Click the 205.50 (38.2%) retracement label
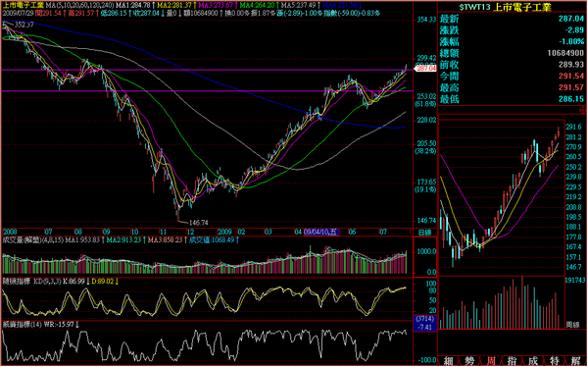This screenshot has height=367, width=588. click(x=426, y=147)
